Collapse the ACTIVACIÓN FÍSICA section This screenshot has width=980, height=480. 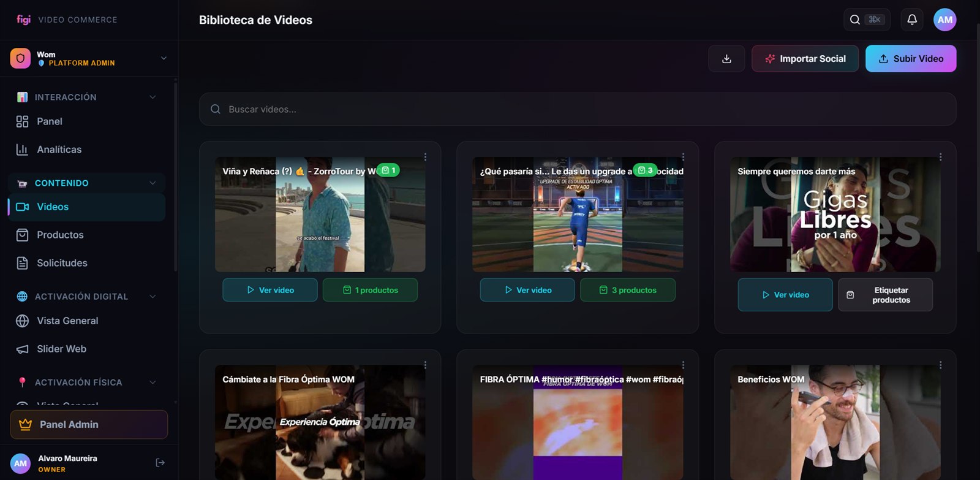coord(153,382)
